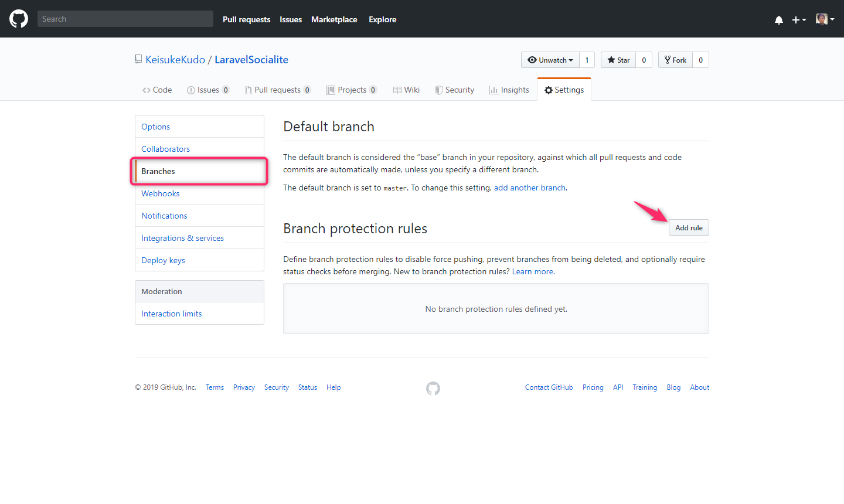
Task: Open the footer Security link
Action: [x=277, y=387]
